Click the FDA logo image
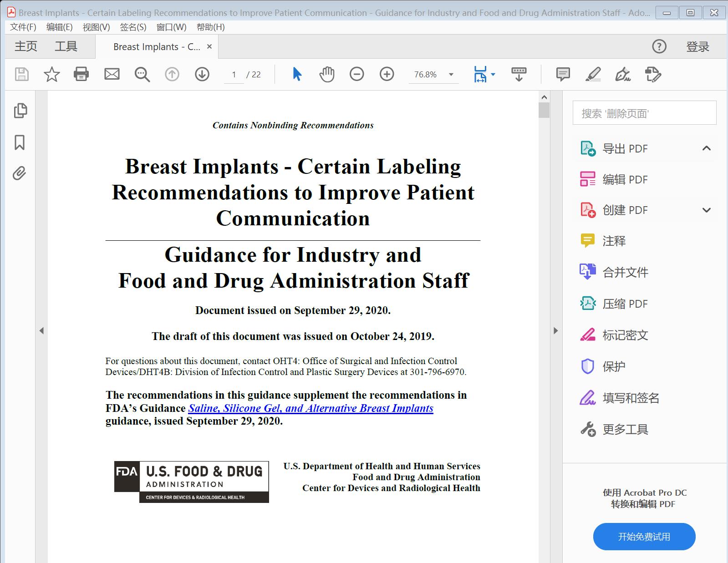 pos(192,482)
